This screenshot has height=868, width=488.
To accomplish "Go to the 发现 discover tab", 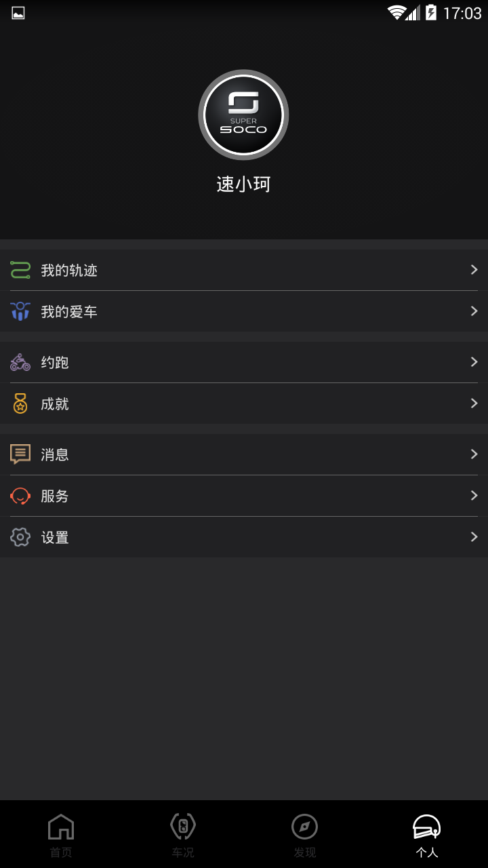I will point(305,835).
